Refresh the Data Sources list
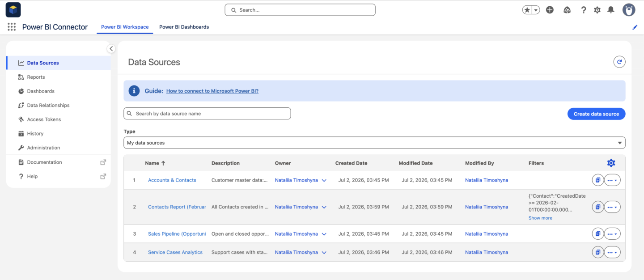 pyautogui.click(x=619, y=62)
